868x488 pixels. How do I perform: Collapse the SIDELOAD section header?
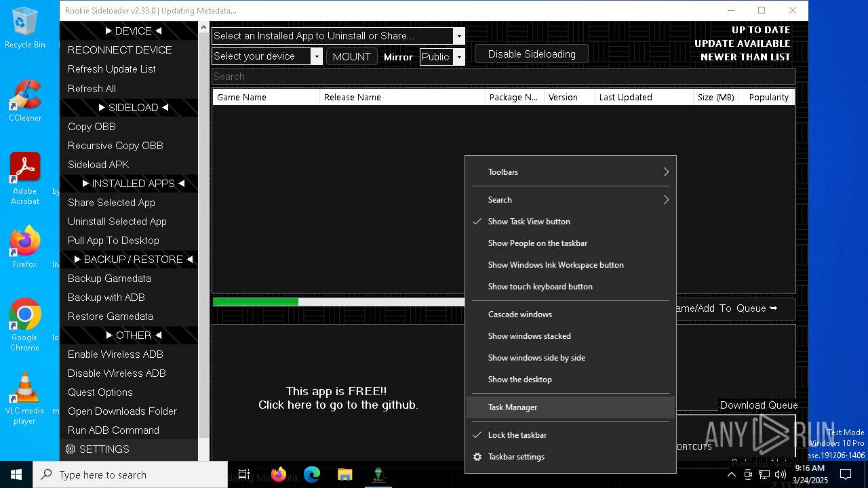[x=129, y=108]
